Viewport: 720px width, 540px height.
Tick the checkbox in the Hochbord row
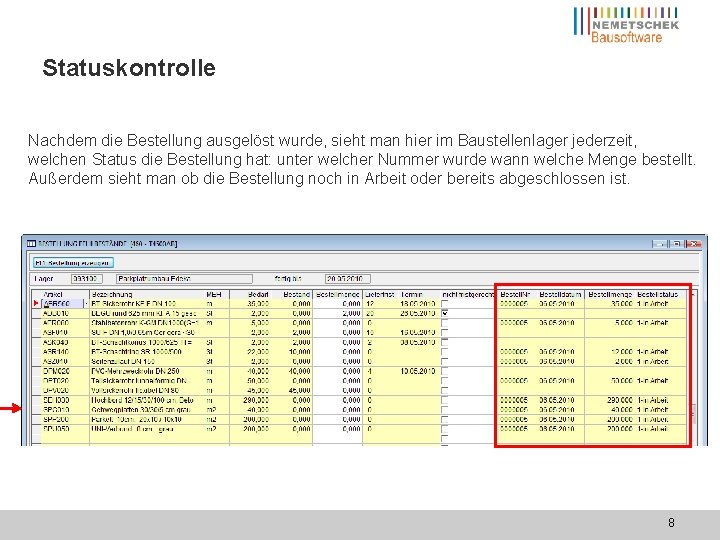click(444, 400)
